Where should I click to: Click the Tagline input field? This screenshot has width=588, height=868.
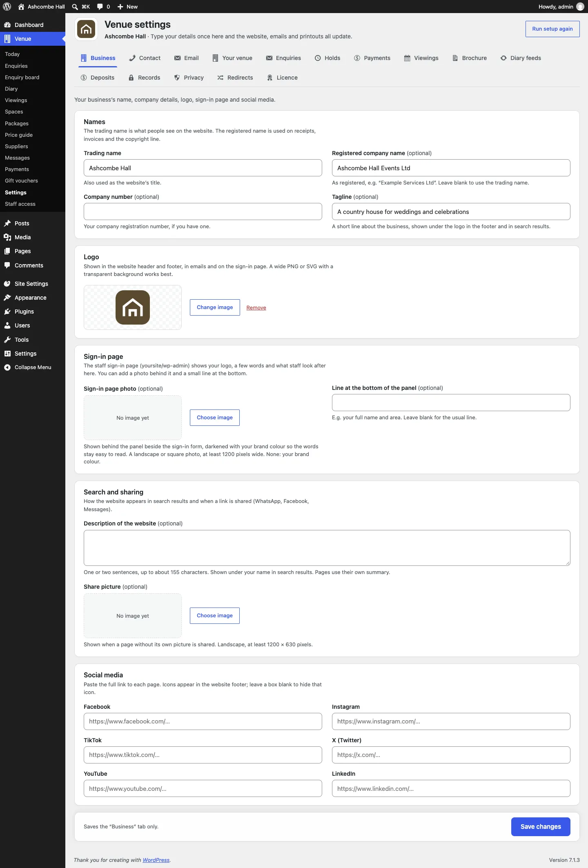tap(451, 211)
